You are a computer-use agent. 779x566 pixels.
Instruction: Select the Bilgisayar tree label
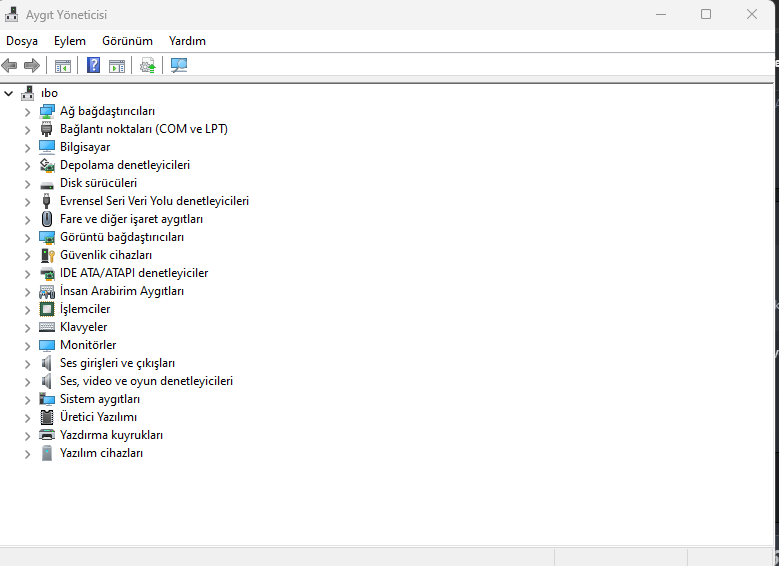(85, 147)
